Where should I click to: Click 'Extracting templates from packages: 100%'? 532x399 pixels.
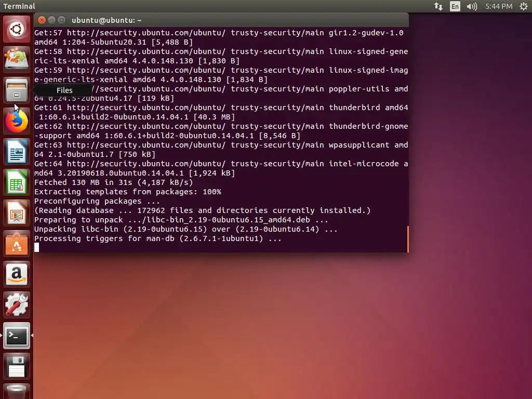[128, 192]
